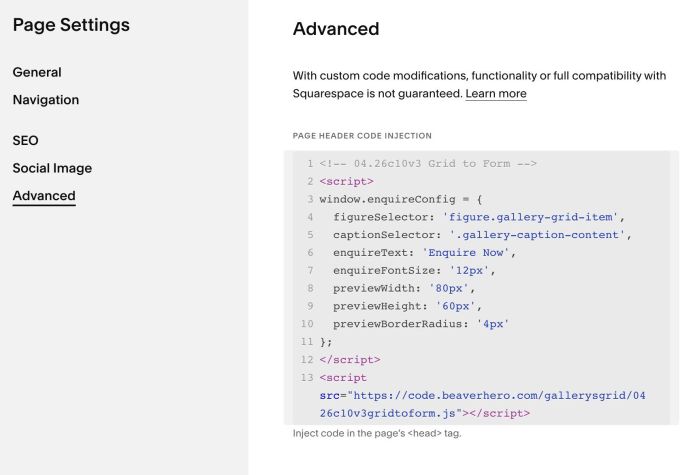Click the Grid to Form comment line
This screenshot has height=475, width=700.
click(429, 163)
